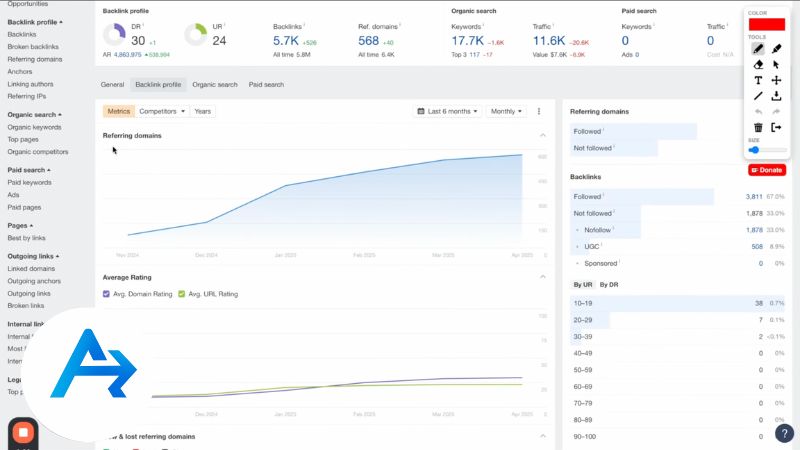Select the pointer cursor tool
The image size is (800, 450).
click(776, 65)
